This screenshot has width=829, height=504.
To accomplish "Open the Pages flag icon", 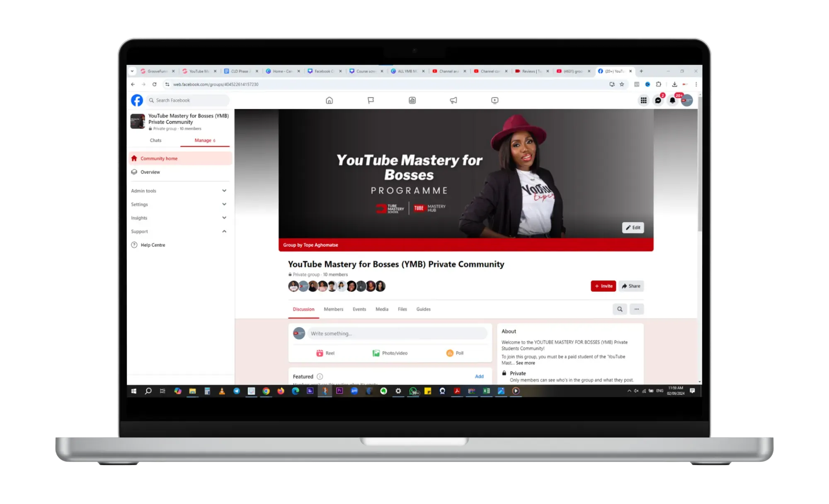I will 371,100.
